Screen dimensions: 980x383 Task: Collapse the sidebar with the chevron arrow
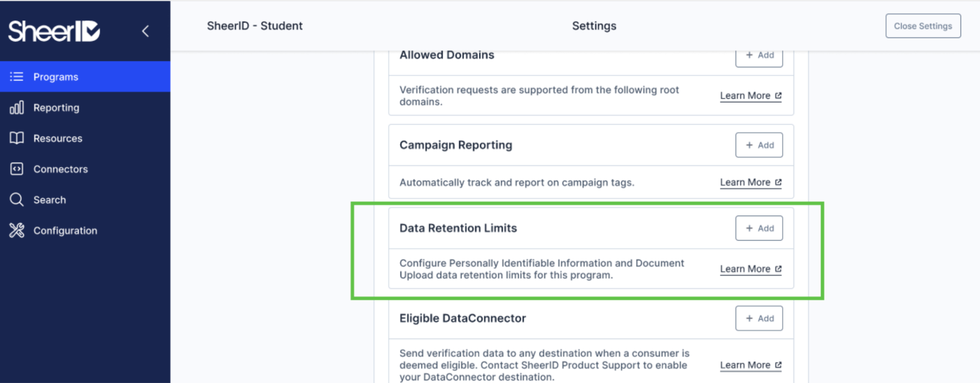point(146,31)
